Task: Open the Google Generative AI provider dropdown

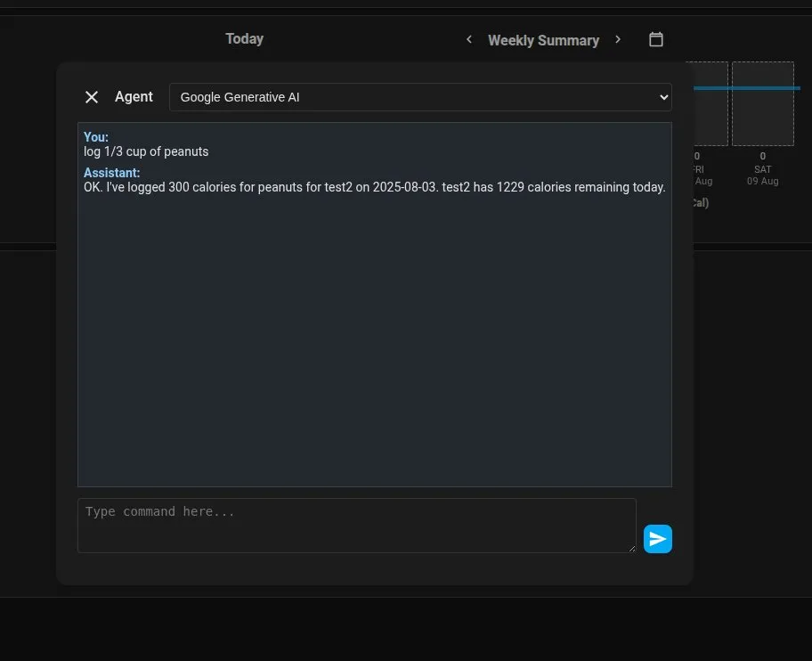Action: pyautogui.click(x=420, y=97)
